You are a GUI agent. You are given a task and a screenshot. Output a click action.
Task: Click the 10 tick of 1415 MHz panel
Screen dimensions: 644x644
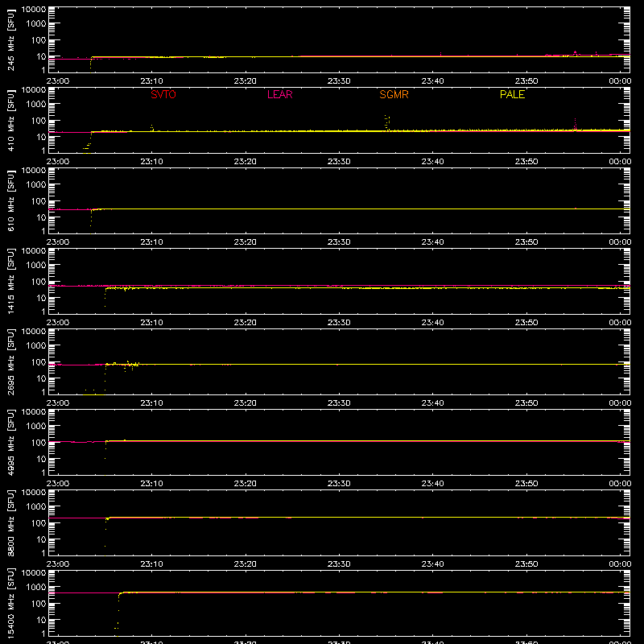pyautogui.click(x=41, y=298)
